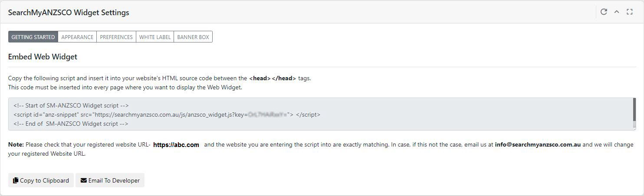Click the script src line in code
The image size is (644, 196).
pos(167,115)
